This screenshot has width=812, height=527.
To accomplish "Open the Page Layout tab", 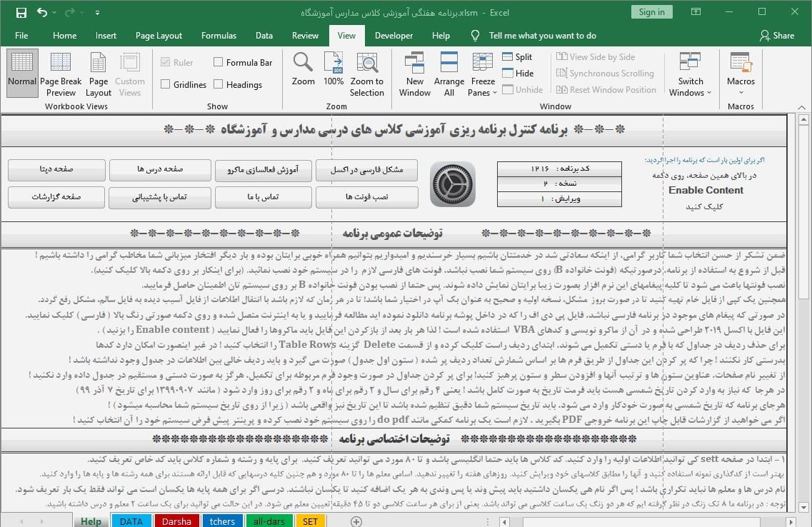I will (159, 36).
